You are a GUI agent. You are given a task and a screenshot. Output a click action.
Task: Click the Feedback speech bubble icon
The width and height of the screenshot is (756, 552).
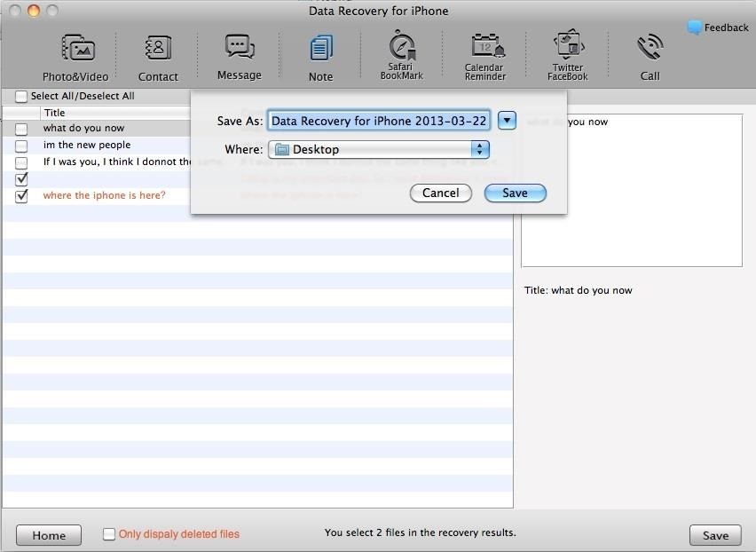[x=695, y=28]
